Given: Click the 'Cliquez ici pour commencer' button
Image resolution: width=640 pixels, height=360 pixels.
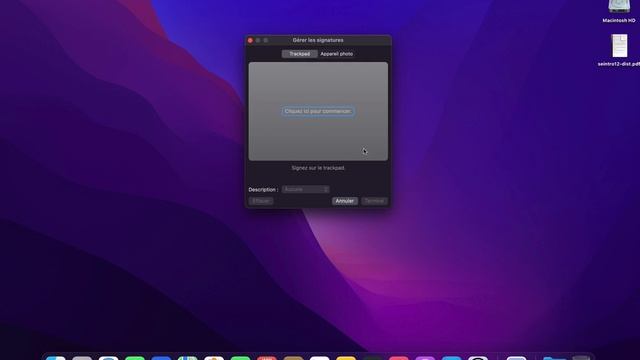Looking at the screenshot, I should (318, 111).
